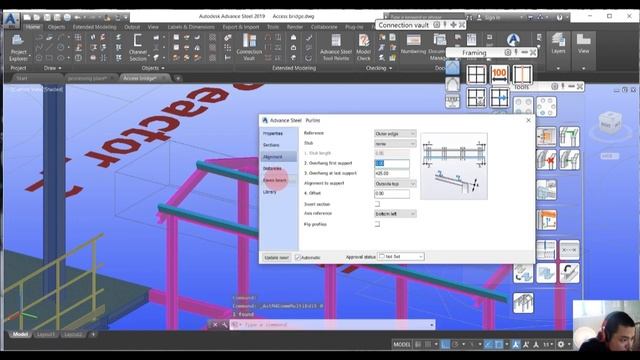This screenshot has height=360, width=640.
Task: Open the Approval status dropdown
Action: 401,256
